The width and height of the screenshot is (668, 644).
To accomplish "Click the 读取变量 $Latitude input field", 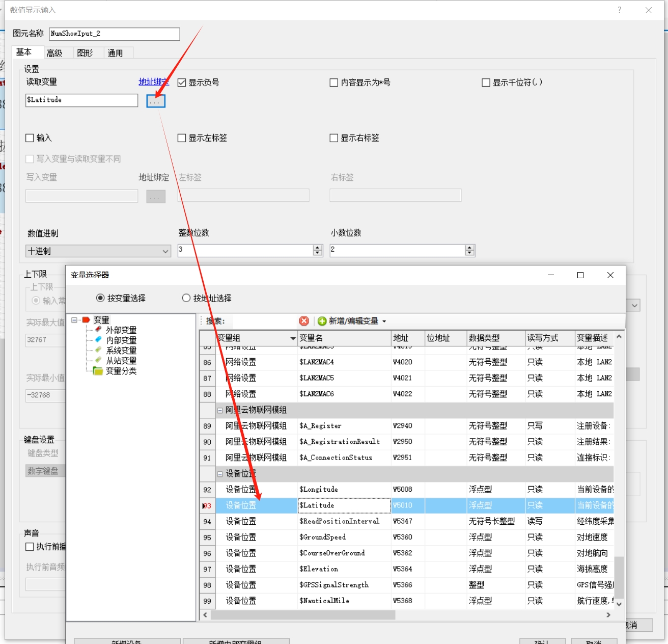I will pyautogui.click(x=81, y=100).
